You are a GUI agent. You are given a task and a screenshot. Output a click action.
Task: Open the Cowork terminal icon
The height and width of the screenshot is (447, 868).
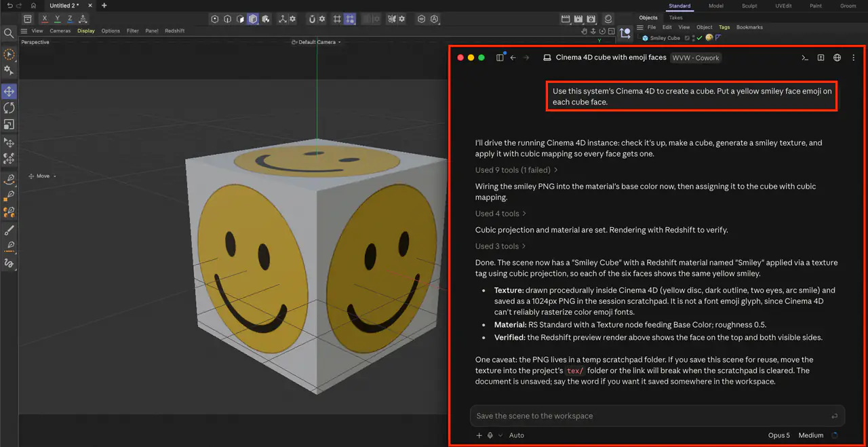804,58
